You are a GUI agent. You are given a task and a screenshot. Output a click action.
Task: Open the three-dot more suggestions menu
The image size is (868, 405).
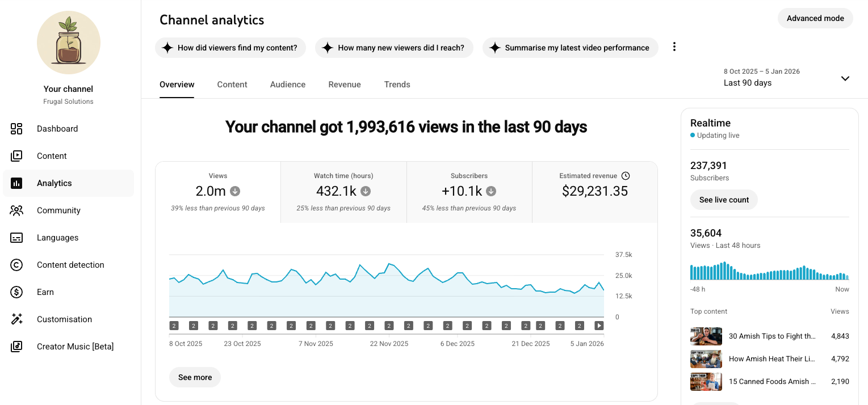coord(674,47)
